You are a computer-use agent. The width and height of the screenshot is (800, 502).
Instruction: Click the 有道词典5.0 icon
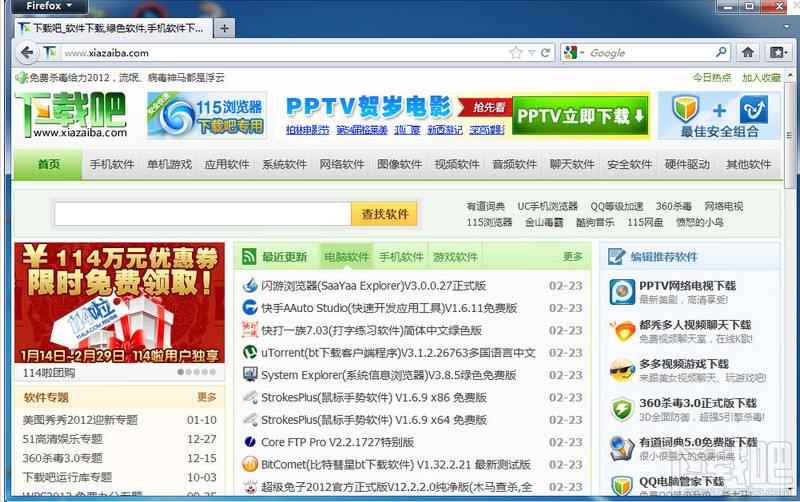[622, 448]
